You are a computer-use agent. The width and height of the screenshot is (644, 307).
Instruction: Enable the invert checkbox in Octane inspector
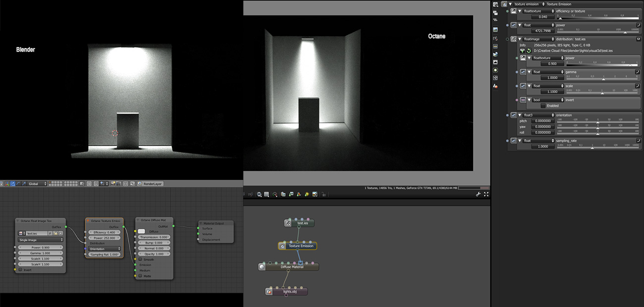click(543, 105)
